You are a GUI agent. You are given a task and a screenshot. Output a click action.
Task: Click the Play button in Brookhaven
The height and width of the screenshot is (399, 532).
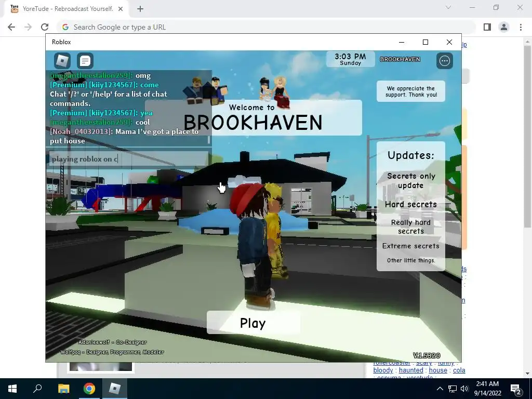(x=253, y=323)
